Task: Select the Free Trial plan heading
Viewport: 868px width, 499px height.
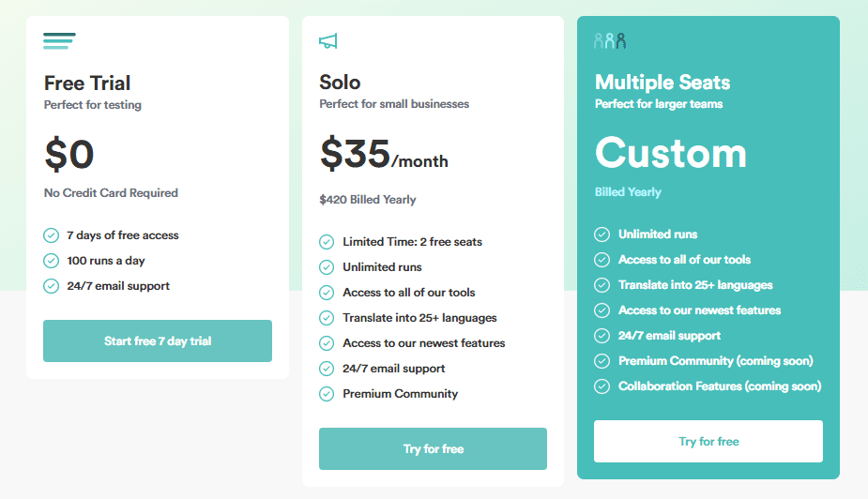Action: click(x=87, y=83)
